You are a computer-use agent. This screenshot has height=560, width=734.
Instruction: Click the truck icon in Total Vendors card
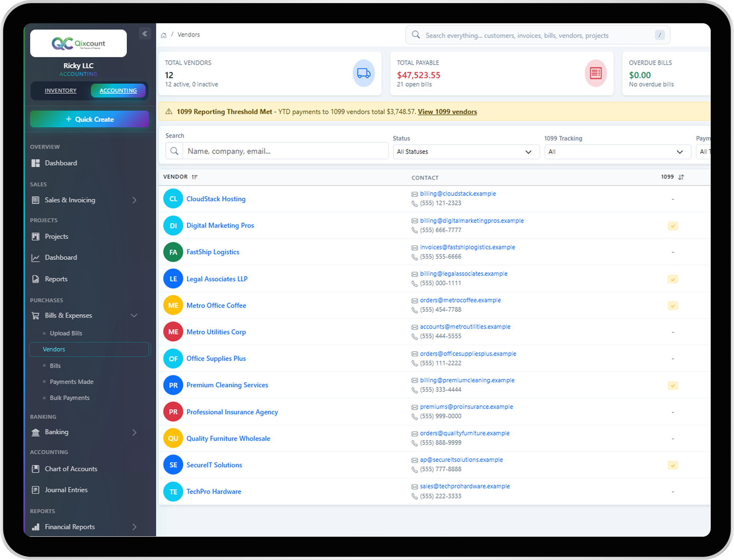[x=364, y=73]
